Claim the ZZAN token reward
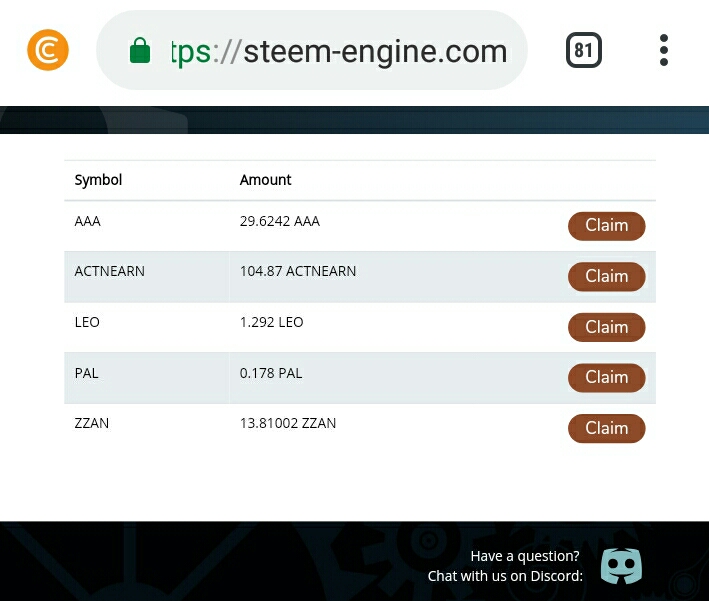 (606, 428)
